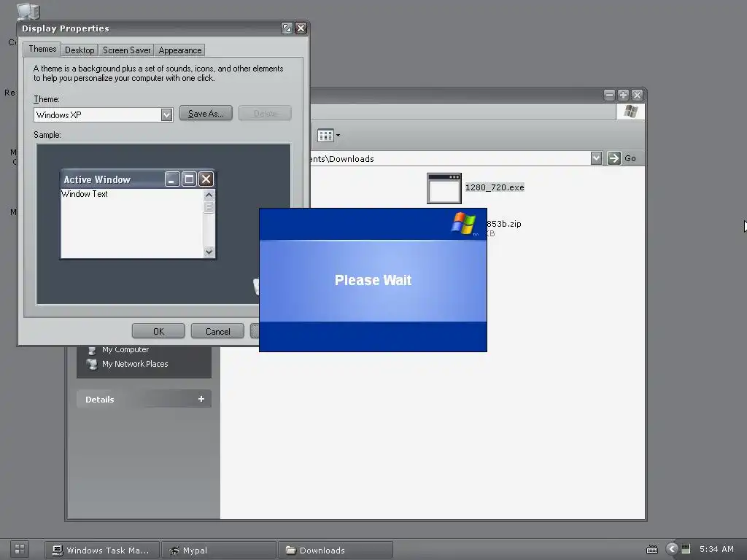Click the address path ending in \Downloads
This screenshot has width=747, height=560.
pyautogui.click(x=342, y=158)
